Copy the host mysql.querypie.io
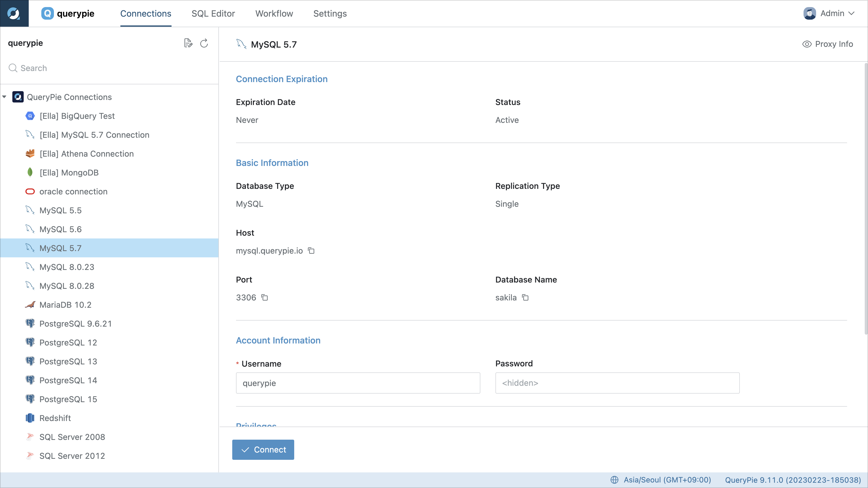This screenshot has width=868, height=488. pyautogui.click(x=311, y=251)
